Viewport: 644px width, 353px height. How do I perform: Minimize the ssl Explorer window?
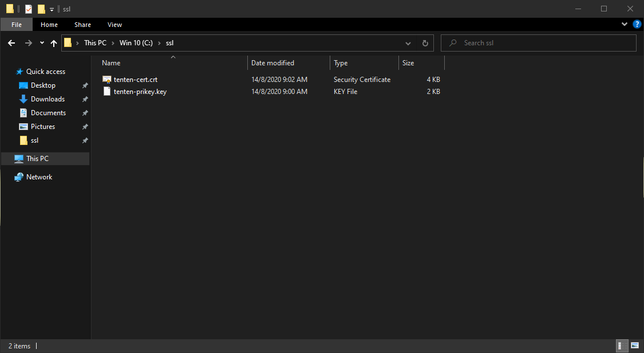point(578,9)
